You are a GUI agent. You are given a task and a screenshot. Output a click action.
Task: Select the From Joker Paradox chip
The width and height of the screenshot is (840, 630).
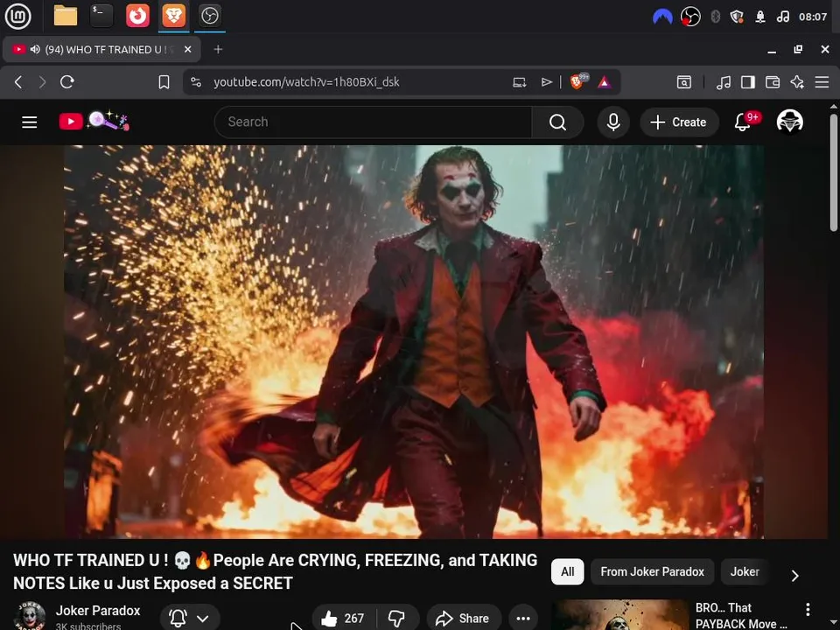pos(652,571)
